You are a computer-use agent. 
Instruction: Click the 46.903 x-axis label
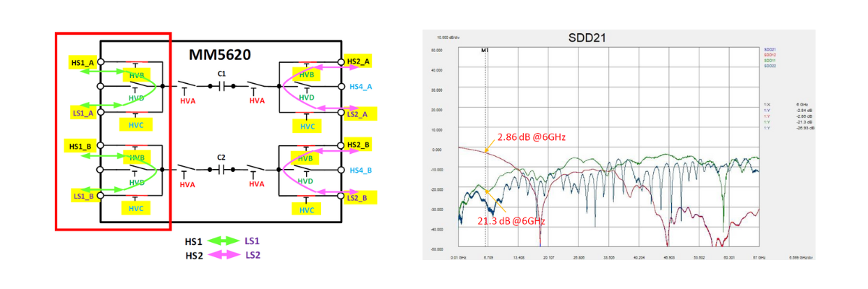(x=668, y=257)
